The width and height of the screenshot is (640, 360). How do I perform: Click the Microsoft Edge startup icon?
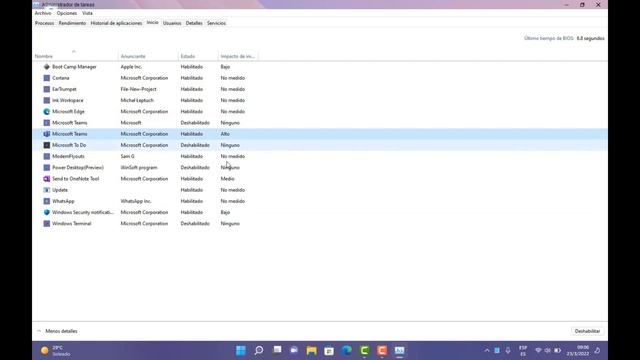pyautogui.click(x=47, y=111)
